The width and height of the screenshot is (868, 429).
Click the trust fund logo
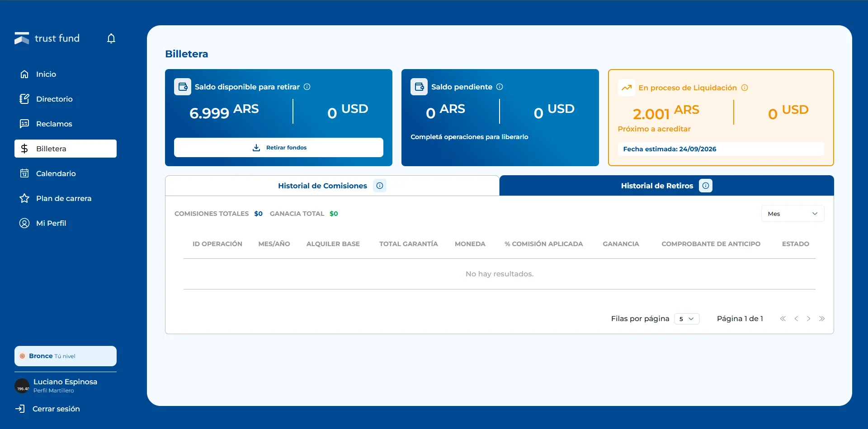coord(47,38)
